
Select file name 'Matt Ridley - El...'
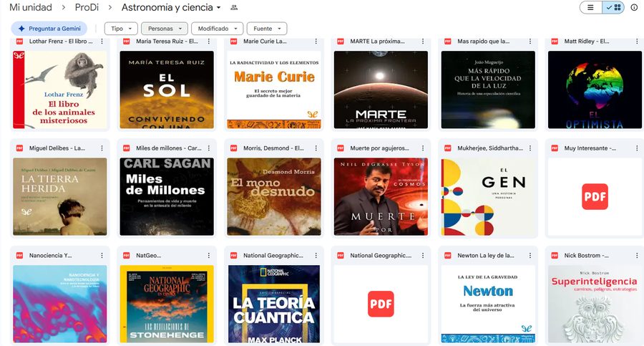coord(587,41)
